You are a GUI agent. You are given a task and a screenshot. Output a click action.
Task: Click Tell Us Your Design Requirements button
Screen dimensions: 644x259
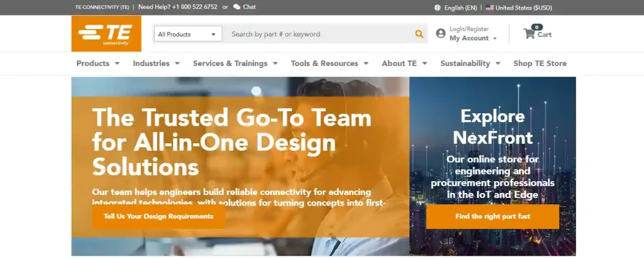tap(158, 216)
